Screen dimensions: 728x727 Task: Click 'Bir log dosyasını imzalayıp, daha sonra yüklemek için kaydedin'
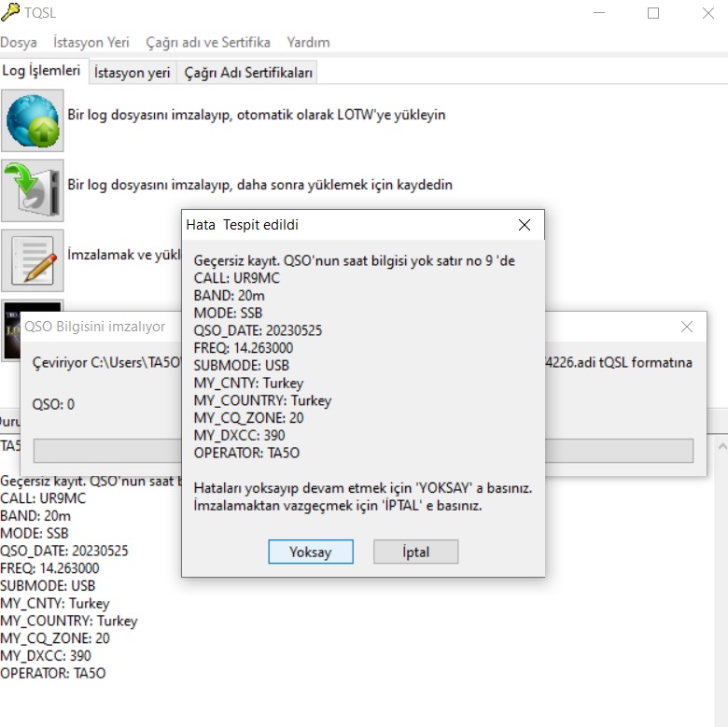tap(260, 185)
